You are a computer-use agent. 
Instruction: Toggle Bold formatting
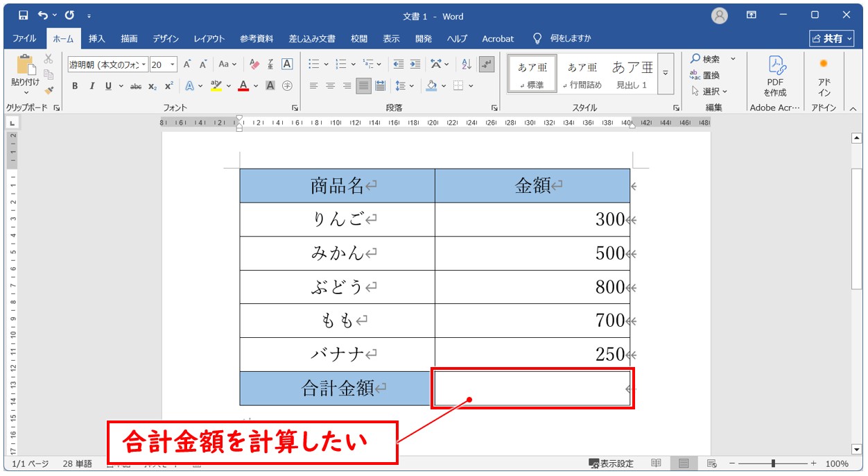[75, 86]
